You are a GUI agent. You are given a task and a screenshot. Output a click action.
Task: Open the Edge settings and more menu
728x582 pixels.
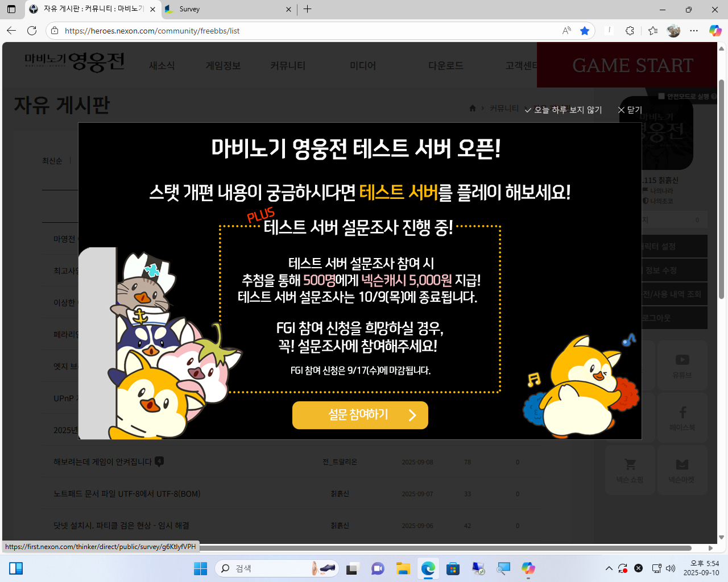click(694, 31)
